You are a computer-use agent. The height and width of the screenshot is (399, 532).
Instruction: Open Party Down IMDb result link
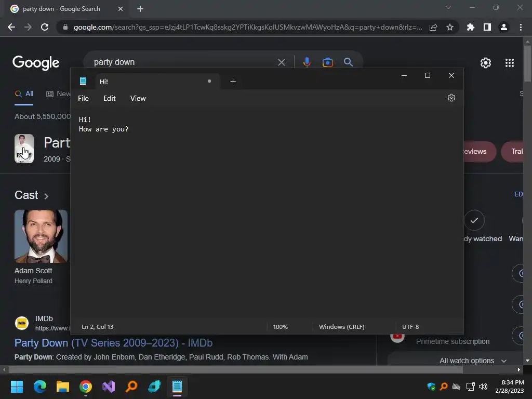tap(113, 343)
